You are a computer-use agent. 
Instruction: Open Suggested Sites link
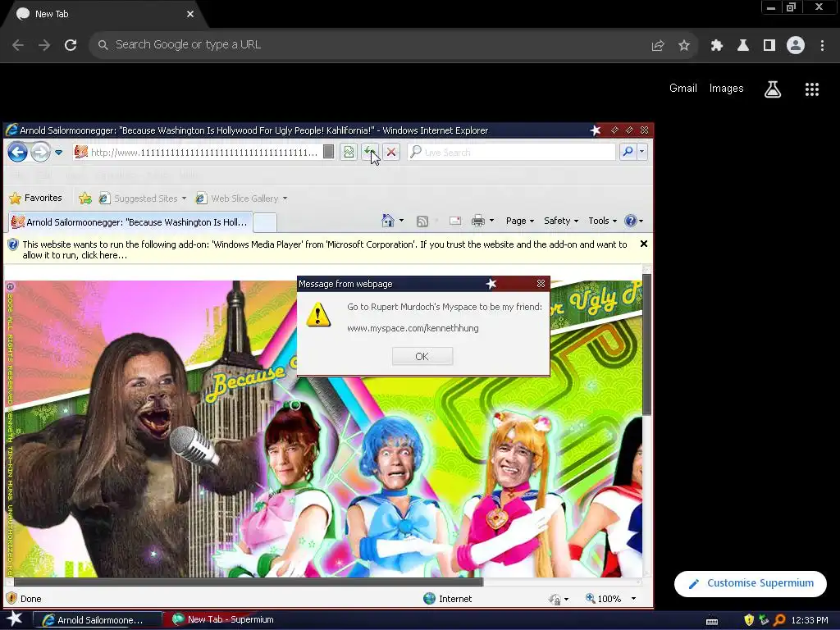(143, 199)
